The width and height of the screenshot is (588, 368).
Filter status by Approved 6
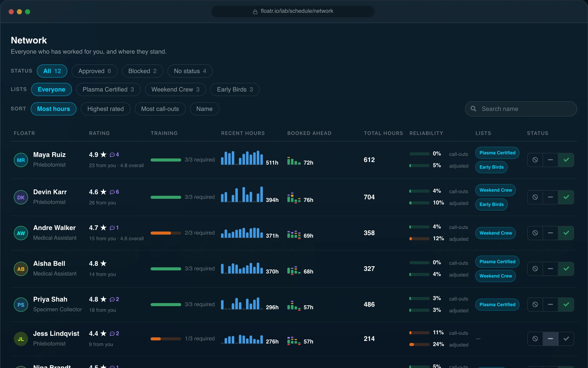tap(94, 71)
